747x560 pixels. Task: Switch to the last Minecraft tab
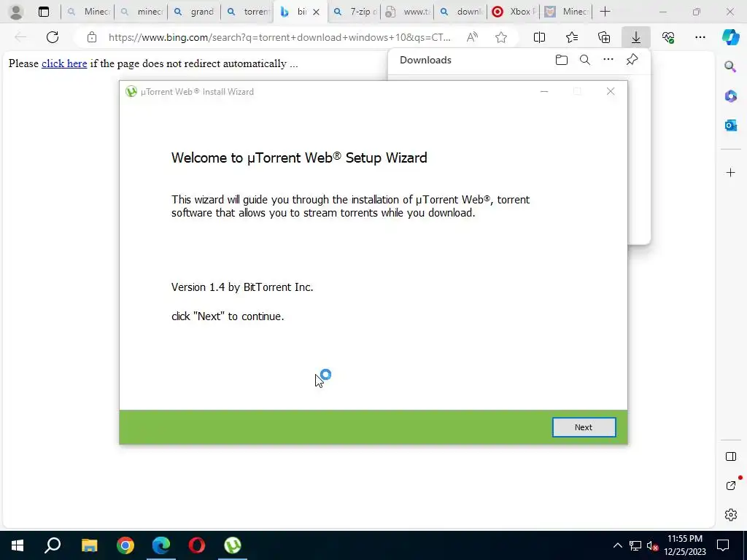[x=567, y=12]
